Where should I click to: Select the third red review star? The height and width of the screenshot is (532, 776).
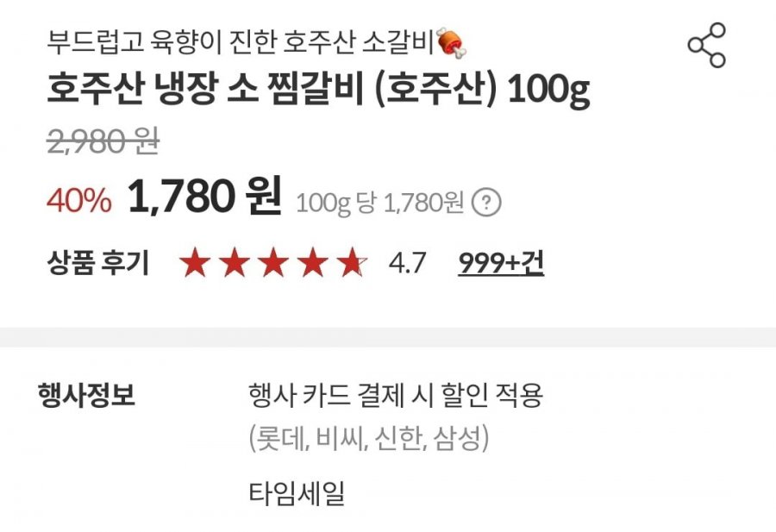[273, 262]
